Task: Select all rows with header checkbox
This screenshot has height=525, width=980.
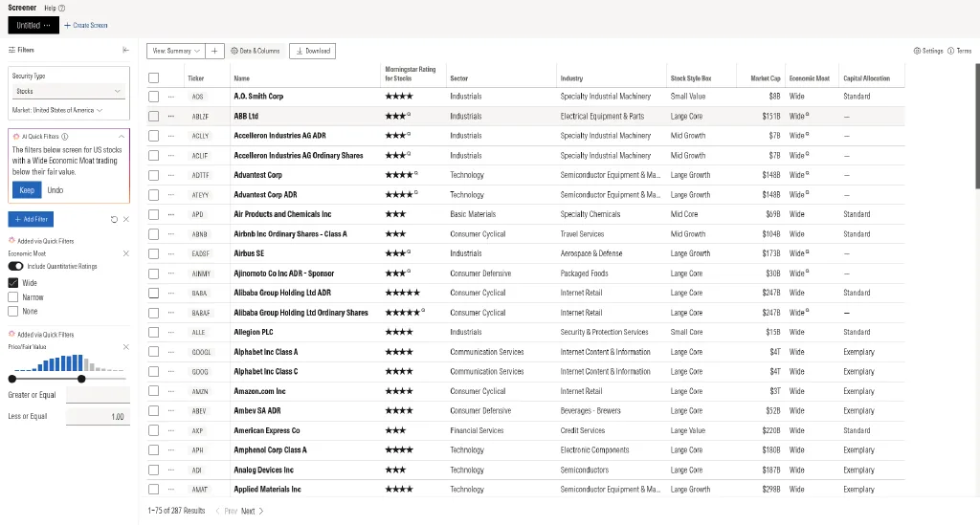Action: [154, 78]
